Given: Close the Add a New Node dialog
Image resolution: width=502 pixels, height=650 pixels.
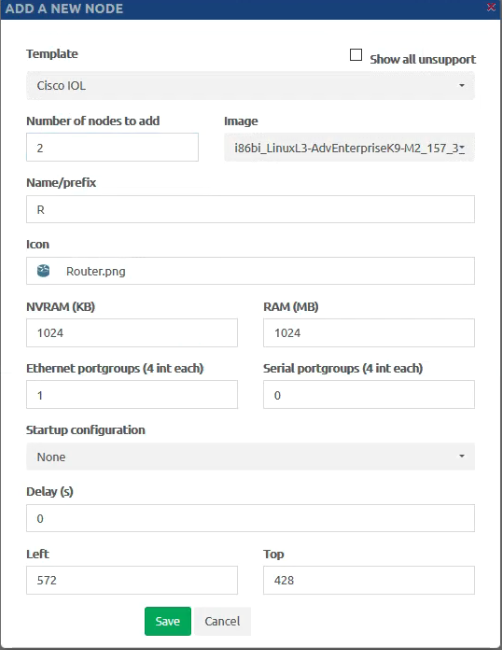Looking at the screenshot, I should (x=491, y=7).
